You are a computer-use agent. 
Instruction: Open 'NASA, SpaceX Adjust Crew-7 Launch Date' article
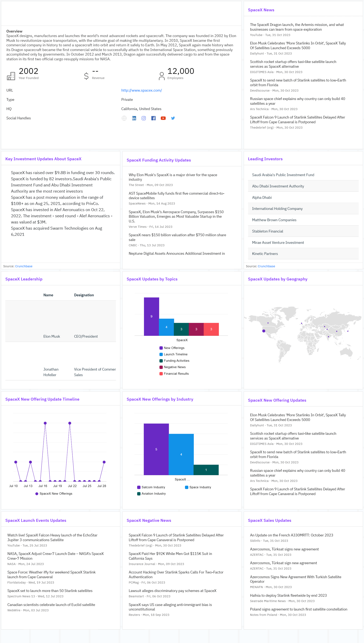click(x=55, y=556)
